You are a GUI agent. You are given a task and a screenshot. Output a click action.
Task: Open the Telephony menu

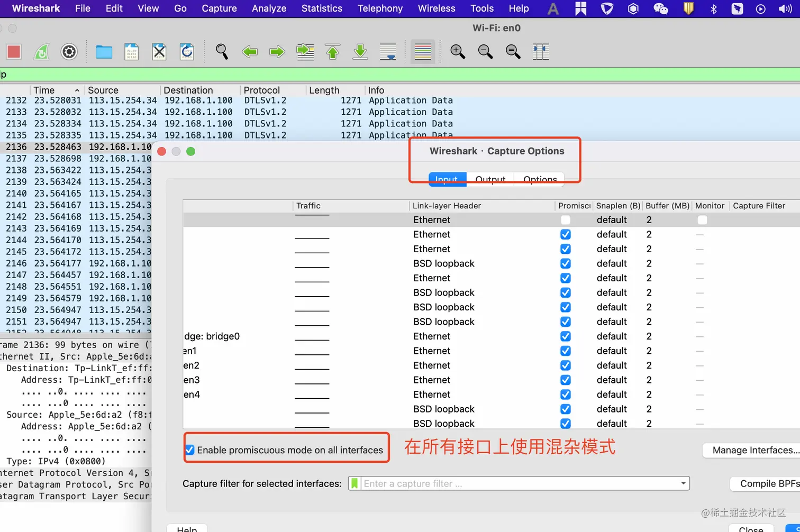380,8
